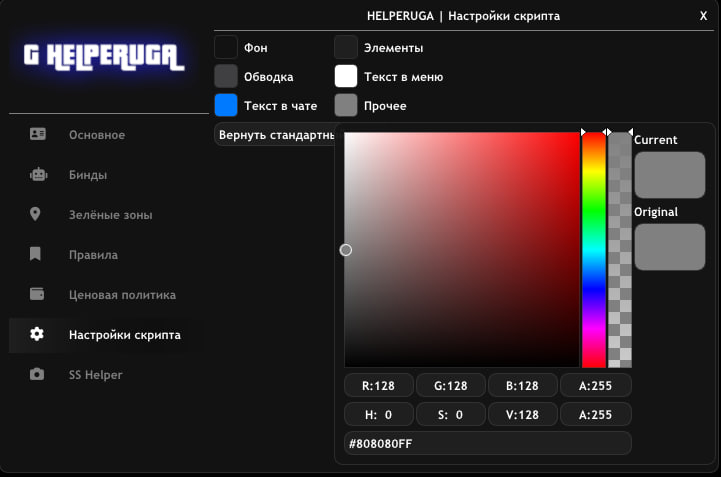Click the Вернуть стандартные button
This screenshot has height=477, width=721.
tap(275, 135)
